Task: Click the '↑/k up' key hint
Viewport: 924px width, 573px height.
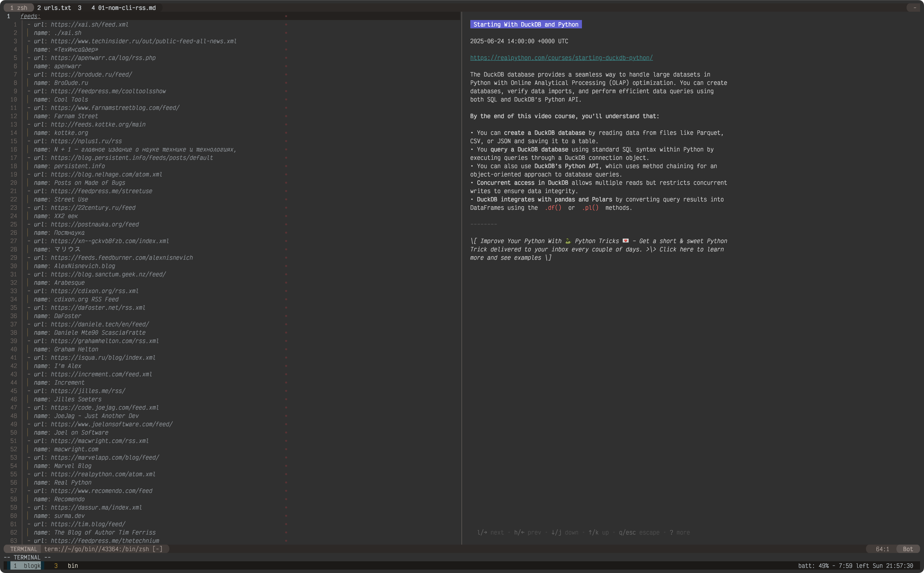Action: coord(599,532)
